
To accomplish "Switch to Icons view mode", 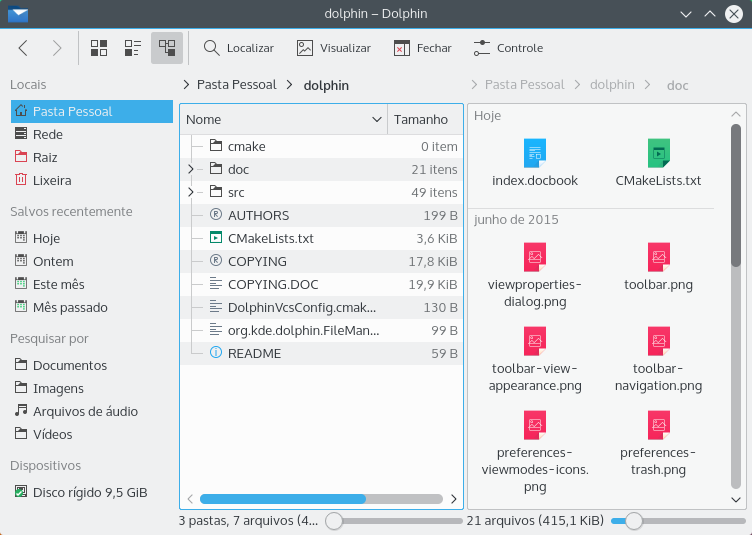I will [99, 48].
